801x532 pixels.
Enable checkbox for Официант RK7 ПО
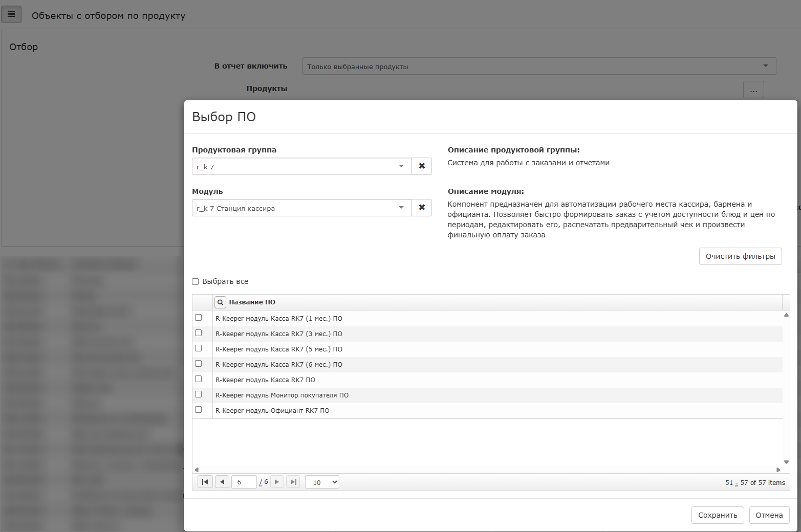[199, 410]
